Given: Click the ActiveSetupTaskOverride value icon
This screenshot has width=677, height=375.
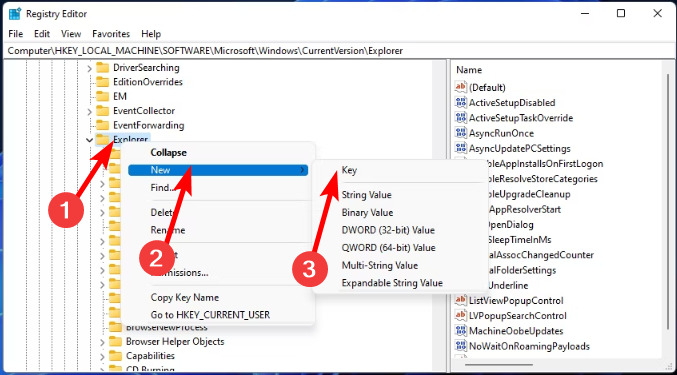Looking at the screenshot, I should point(461,118).
